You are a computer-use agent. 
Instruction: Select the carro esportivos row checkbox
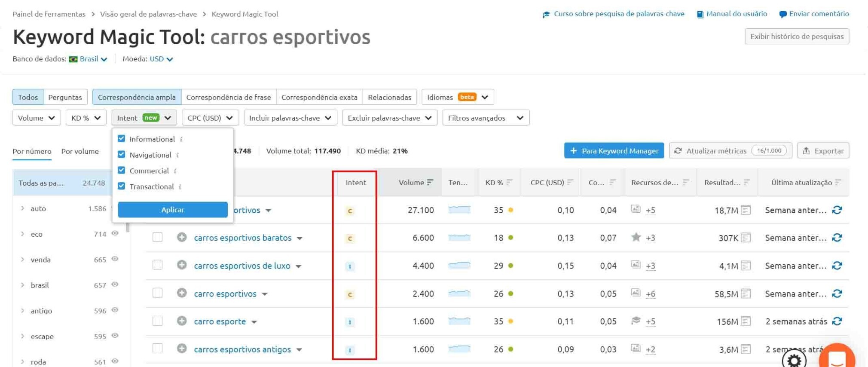158,293
